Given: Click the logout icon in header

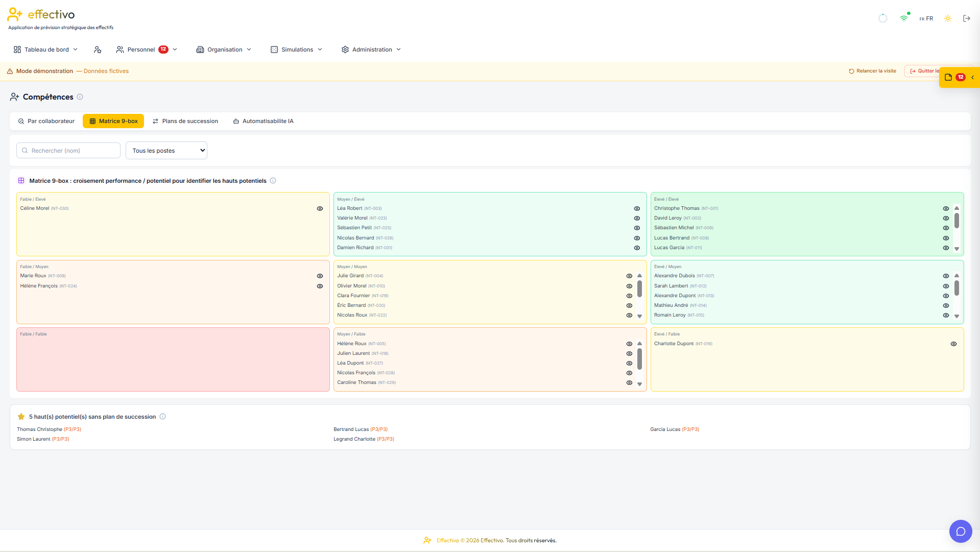Looking at the screenshot, I should (967, 18).
